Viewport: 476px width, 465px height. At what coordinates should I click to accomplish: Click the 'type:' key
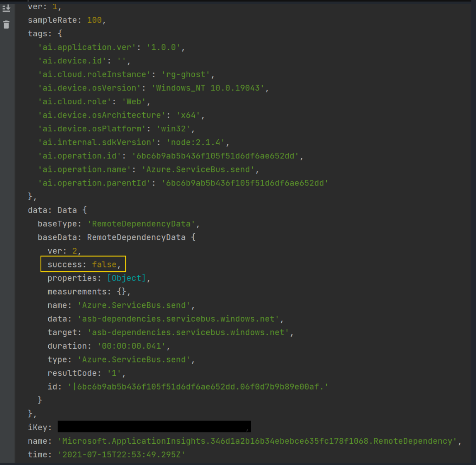[x=59, y=359]
